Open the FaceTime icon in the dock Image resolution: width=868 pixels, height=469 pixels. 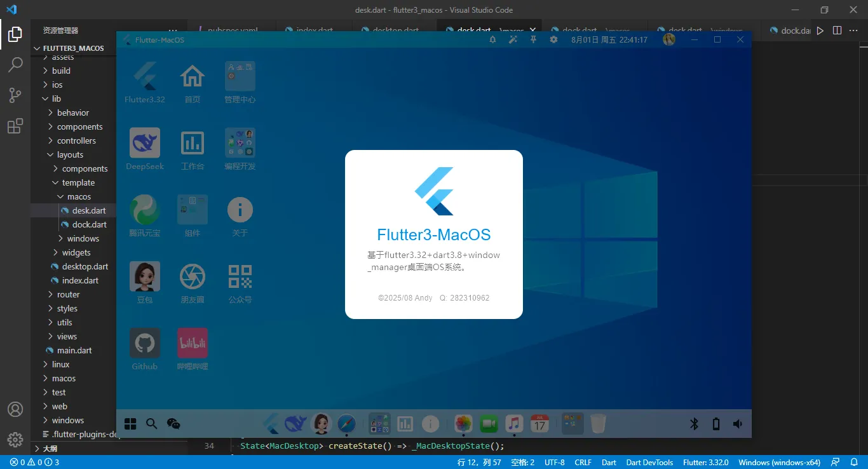pos(489,424)
